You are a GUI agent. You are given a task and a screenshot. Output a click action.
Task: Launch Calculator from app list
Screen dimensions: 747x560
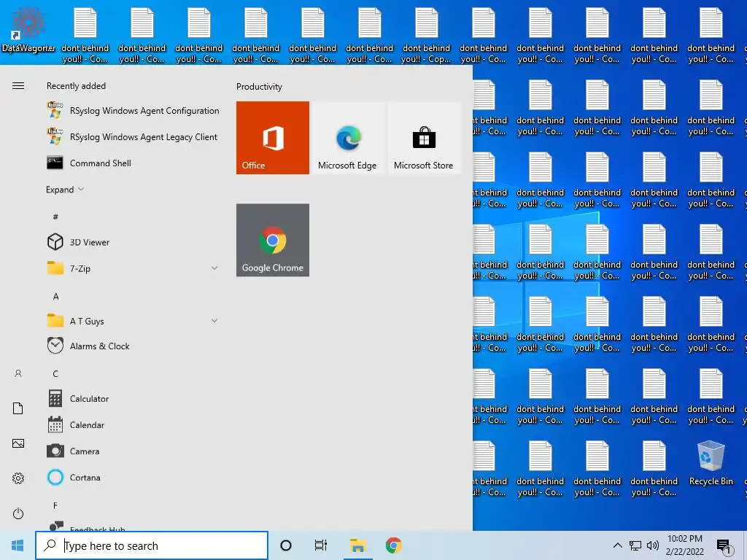tap(133, 399)
